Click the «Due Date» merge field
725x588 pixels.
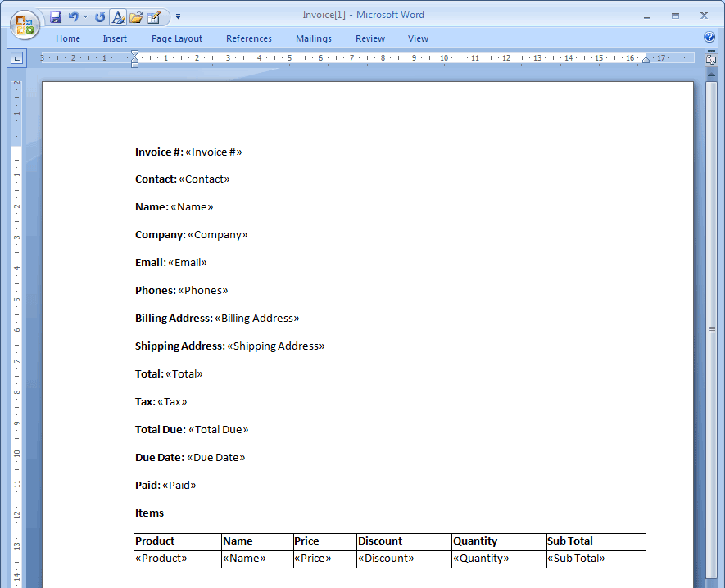(x=216, y=457)
